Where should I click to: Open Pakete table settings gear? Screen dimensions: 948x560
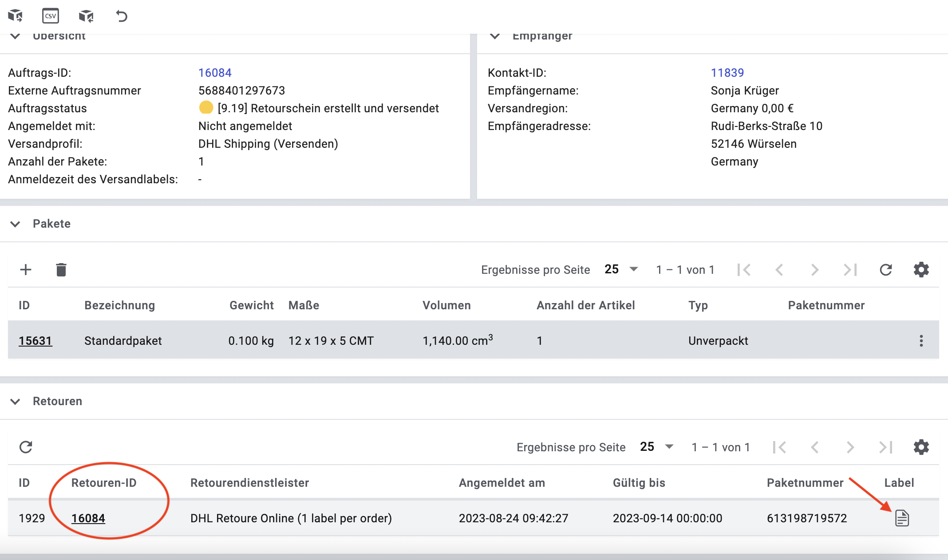(921, 269)
